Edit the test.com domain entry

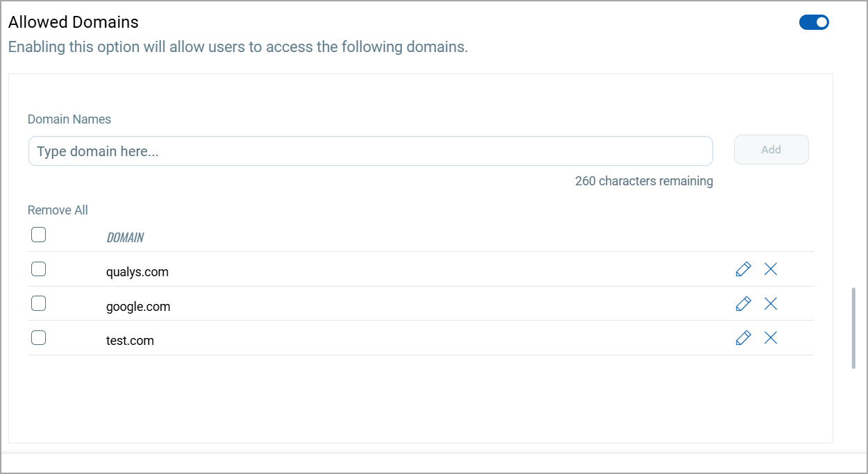click(x=743, y=338)
